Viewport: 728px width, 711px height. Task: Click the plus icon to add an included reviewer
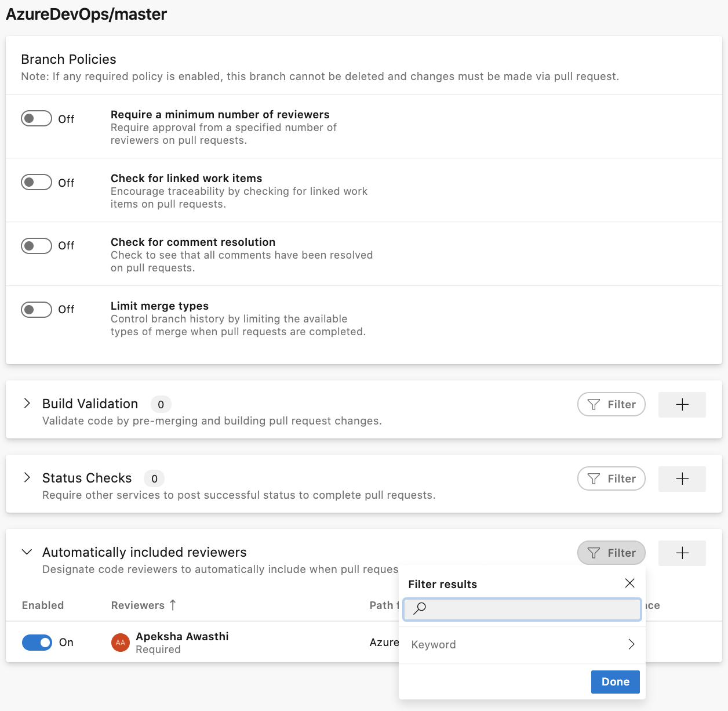click(x=682, y=553)
